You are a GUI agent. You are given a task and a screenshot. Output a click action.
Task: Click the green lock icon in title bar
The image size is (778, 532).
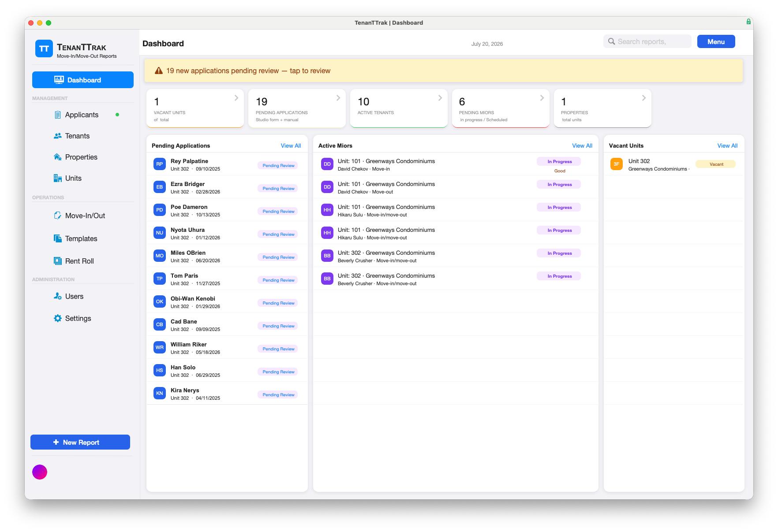(x=748, y=22)
